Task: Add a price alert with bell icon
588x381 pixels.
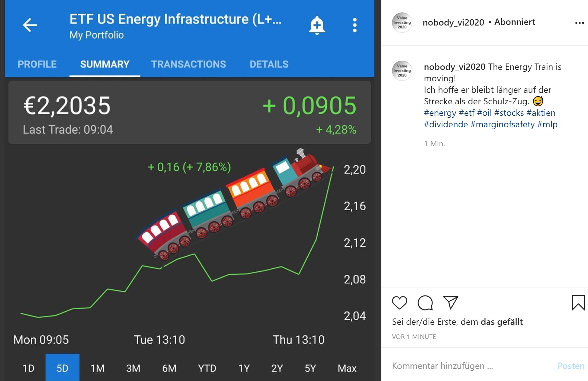Action: (317, 25)
